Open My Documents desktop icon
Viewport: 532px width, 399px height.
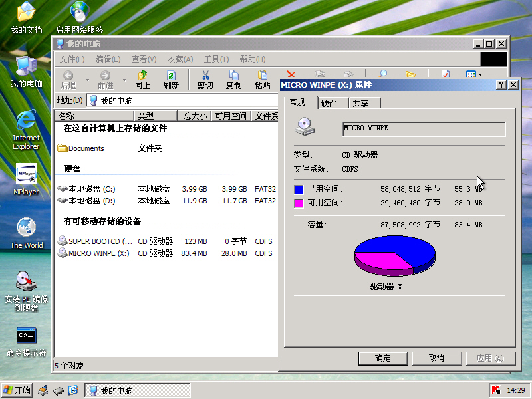pos(26,18)
